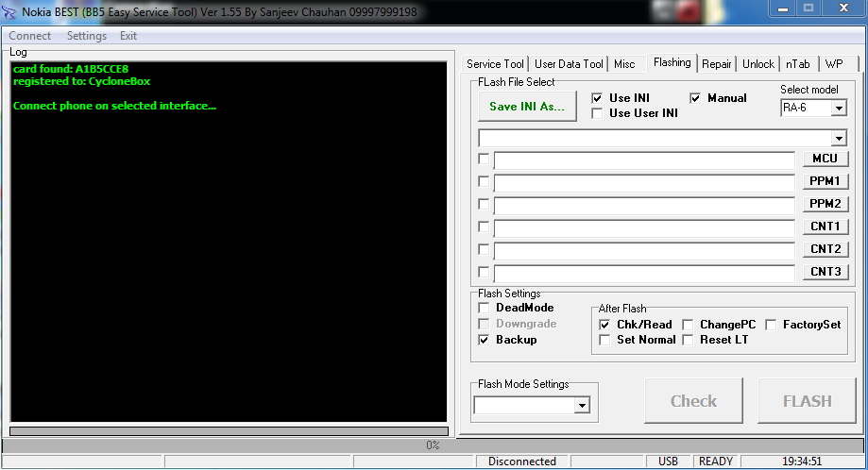Viewport: 868px width, 470px height.
Task: Enable the Set Normal checkbox
Action: click(x=604, y=340)
